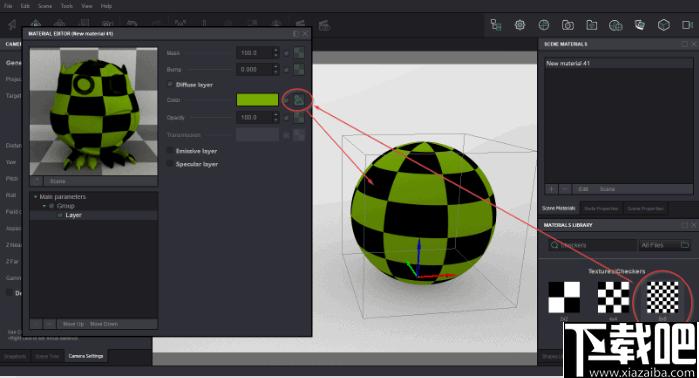The width and height of the screenshot is (699, 378).
Task: Toggle the Emissive layer checkbox
Action: pos(170,151)
